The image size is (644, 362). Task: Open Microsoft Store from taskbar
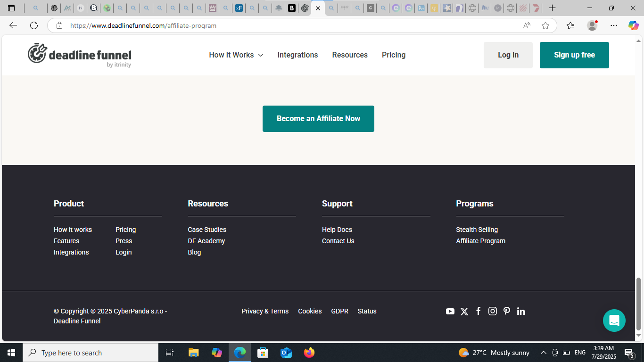click(263, 353)
